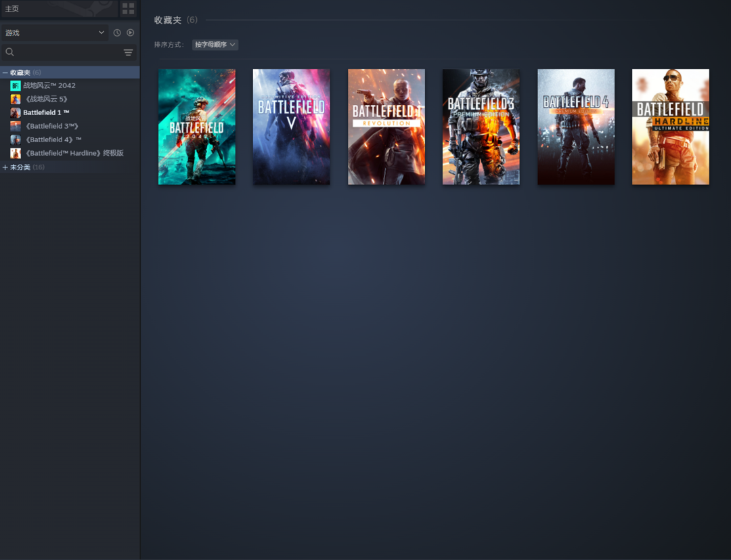The height and width of the screenshot is (560, 731).
Task: Click the Battlefield 3 sidebar game icon
Action: coord(15,126)
